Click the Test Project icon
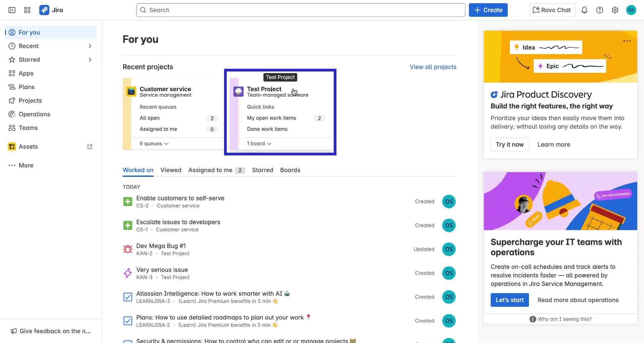Viewport: 644px width, 343px height. click(238, 91)
